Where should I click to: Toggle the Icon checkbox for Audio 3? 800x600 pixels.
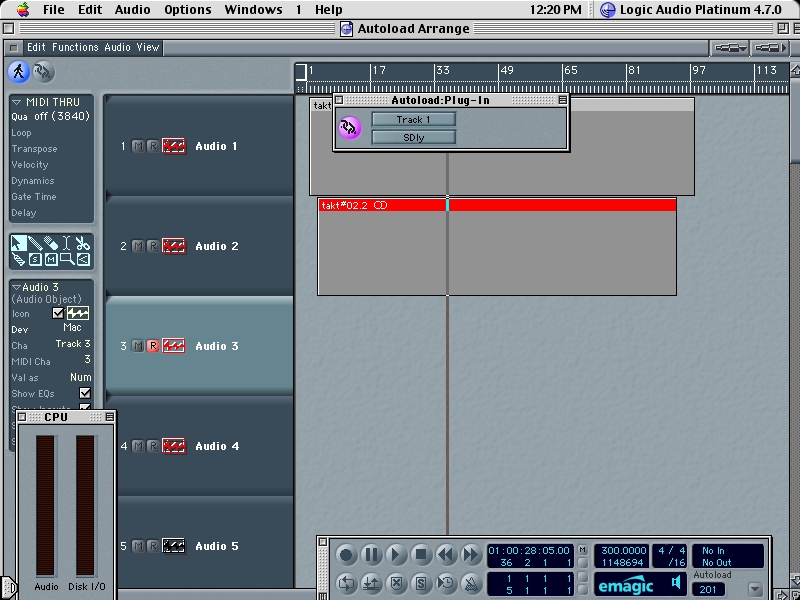pos(58,313)
